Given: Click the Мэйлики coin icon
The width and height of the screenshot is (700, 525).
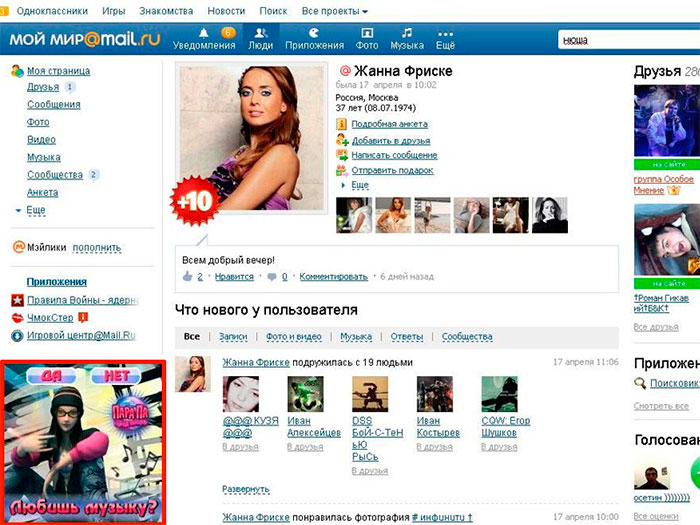Looking at the screenshot, I should [19, 247].
